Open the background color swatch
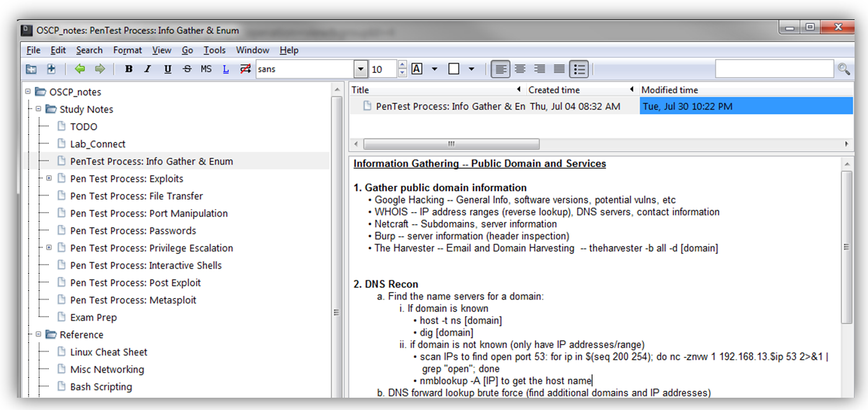Screen dimensions: 868x410 (x=454, y=69)
